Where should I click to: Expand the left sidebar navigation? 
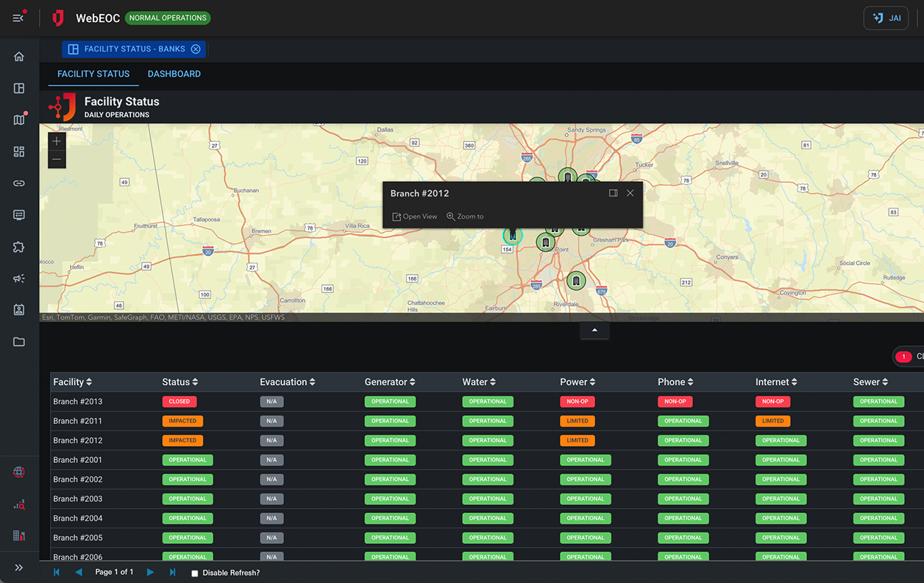(19, 568)
